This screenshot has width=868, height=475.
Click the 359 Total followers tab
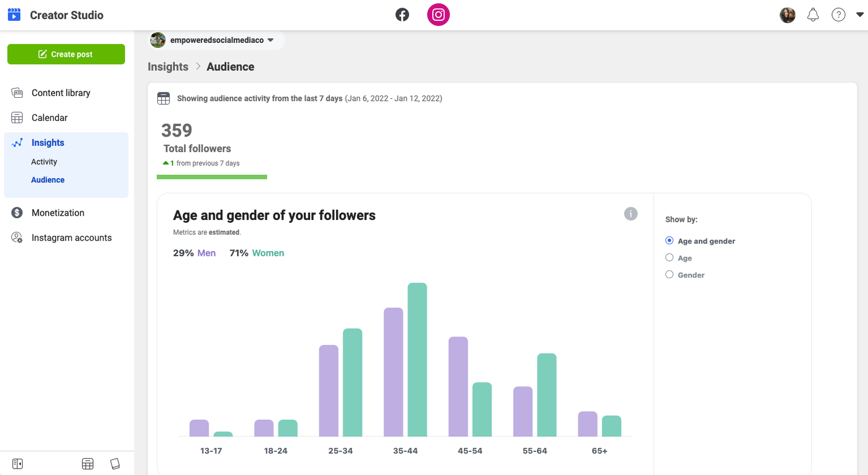click(x=212, y=149)
